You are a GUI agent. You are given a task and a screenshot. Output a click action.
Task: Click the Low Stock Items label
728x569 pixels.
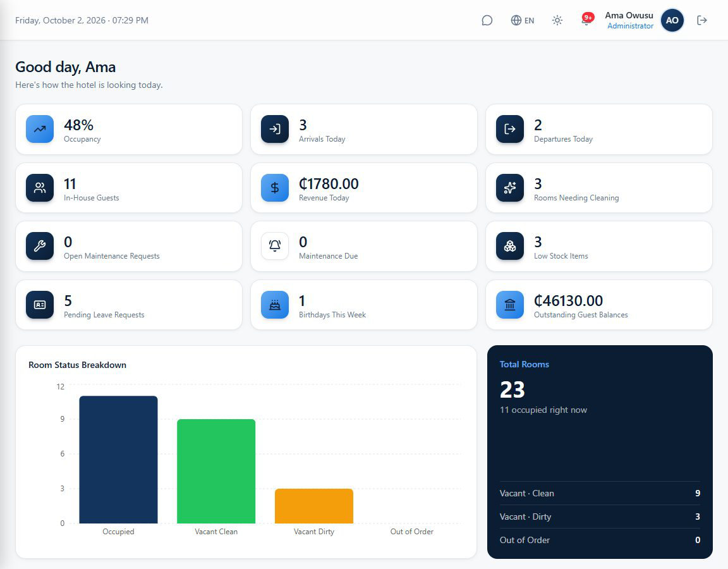click(561, 256)
